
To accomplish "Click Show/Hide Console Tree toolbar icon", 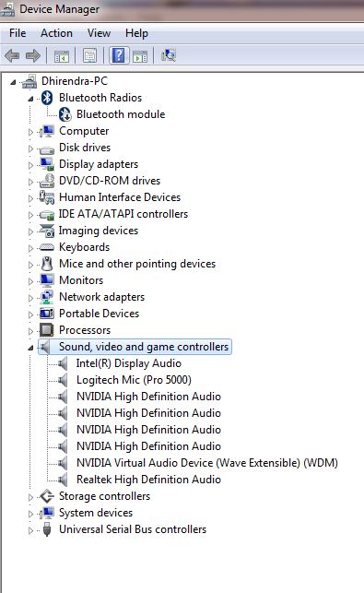I will [x=62, y=56].
